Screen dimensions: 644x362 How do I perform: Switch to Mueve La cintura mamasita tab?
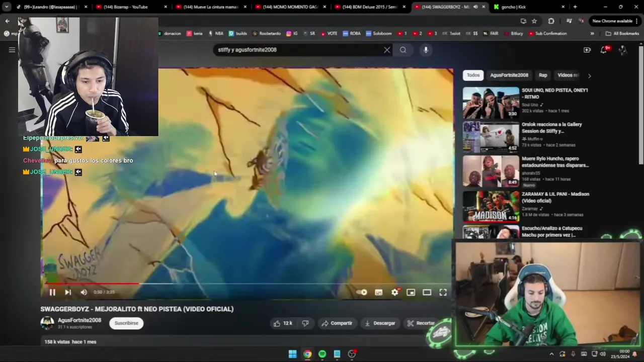pos(210,7)
